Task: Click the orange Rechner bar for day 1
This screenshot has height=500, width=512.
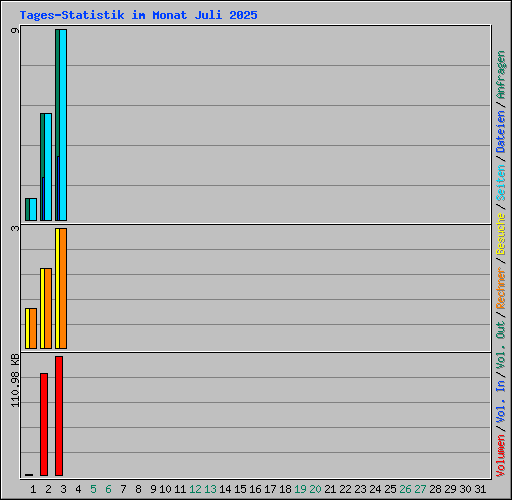Action: [x=33, y=328]
